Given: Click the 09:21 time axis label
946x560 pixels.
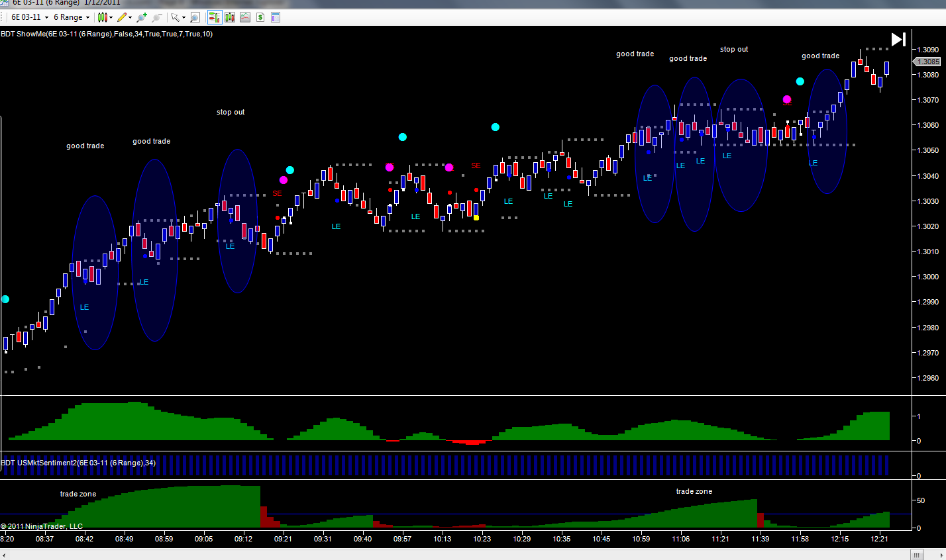Looking at the screenshot, I should 283,539.
